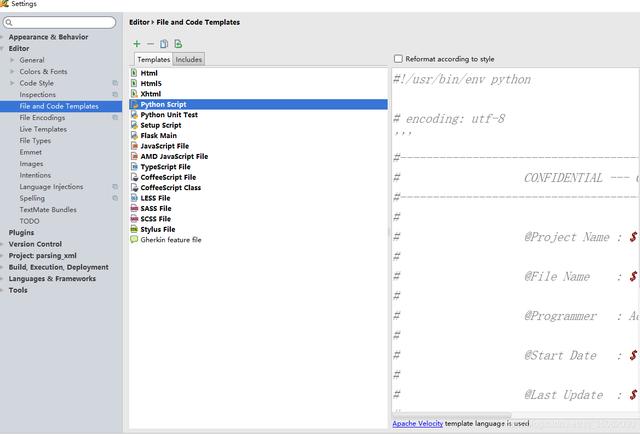
Task: Select the Gherkin feature file icon
Action: 134,240
